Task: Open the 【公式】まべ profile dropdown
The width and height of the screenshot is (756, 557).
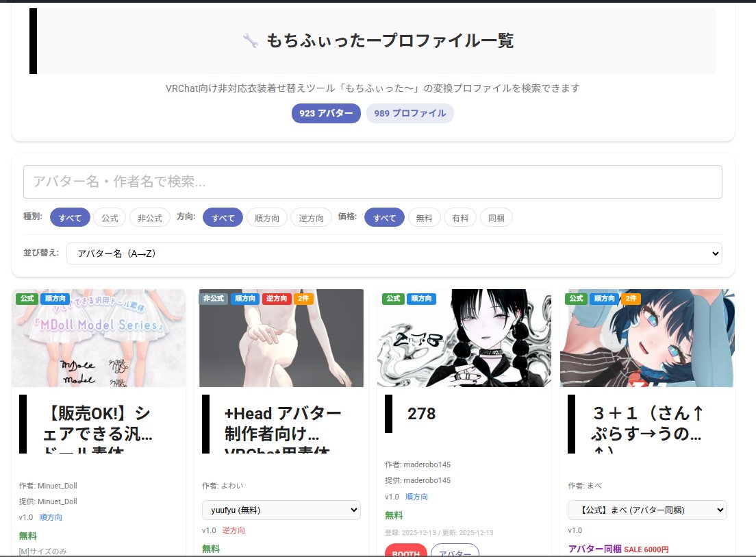Action: (x=647, y=510)
